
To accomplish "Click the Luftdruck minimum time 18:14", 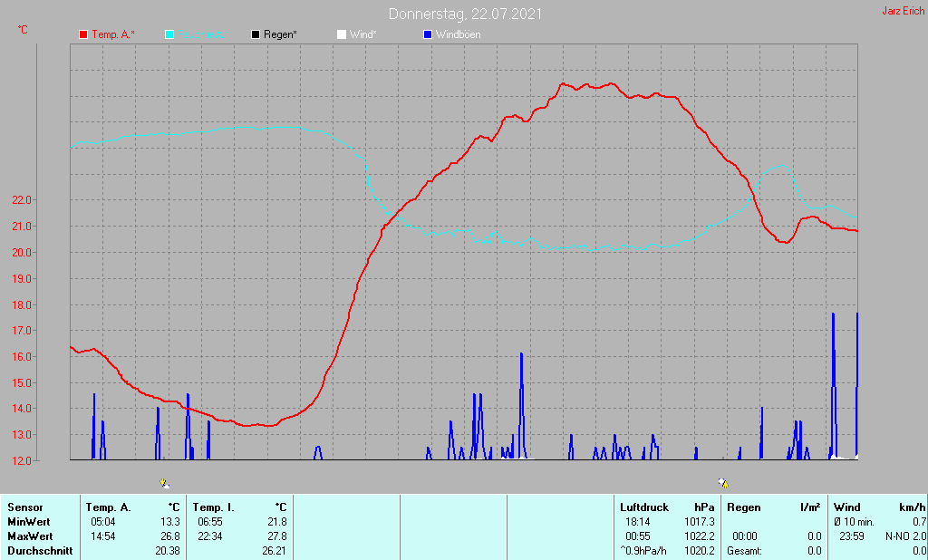I will [637, 522].
